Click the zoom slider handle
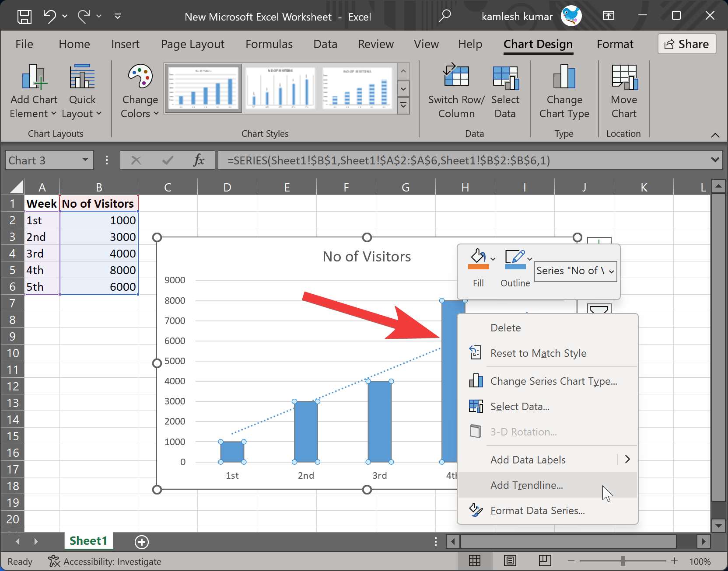Screen dimensions: 728x571 623,561
